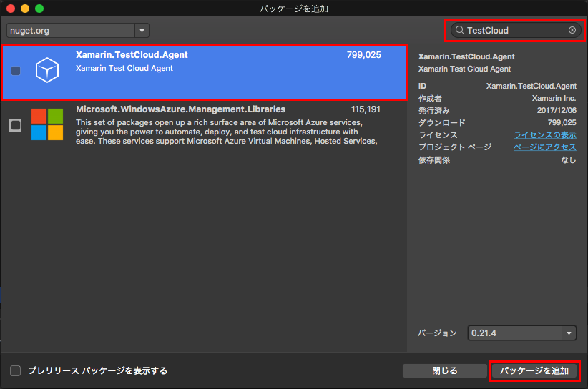
Task: Click the Azure package description text
Action: (227, 132)
